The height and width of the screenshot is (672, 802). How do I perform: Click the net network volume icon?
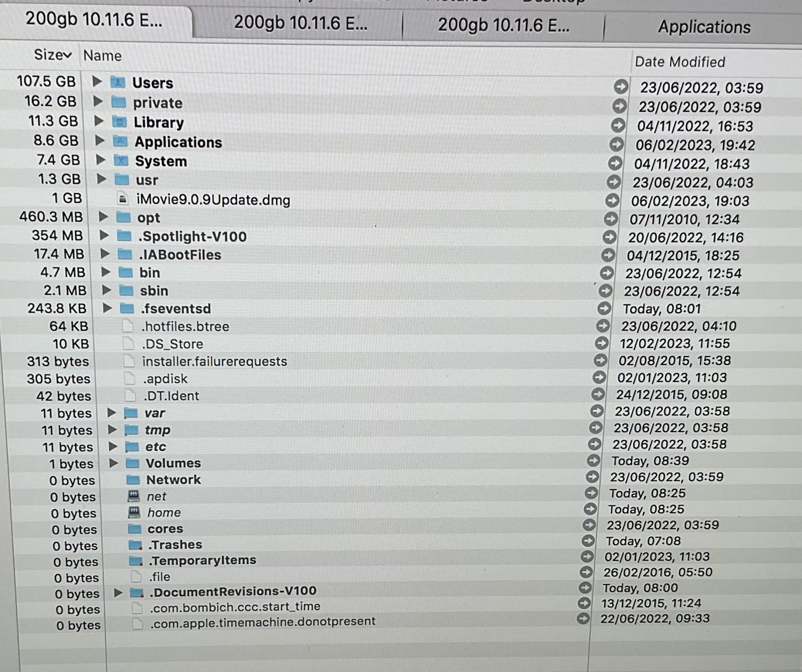(134, 496)
